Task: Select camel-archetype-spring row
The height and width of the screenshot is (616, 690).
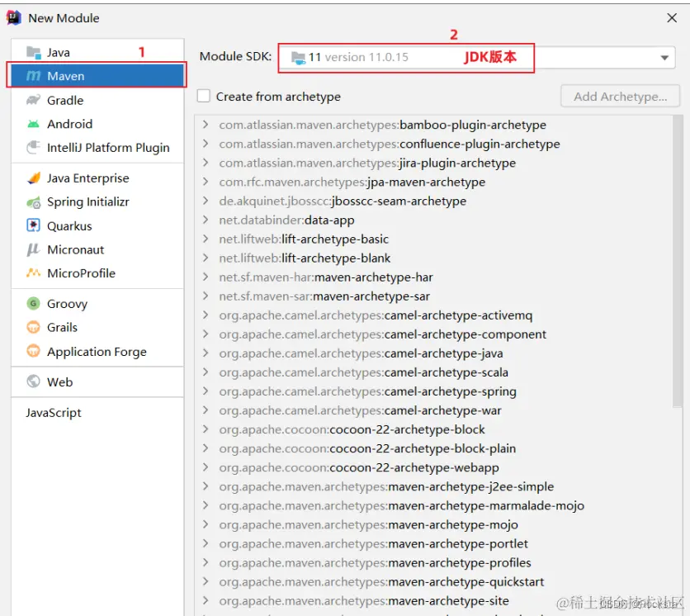Action: click(x=433, y=391)
